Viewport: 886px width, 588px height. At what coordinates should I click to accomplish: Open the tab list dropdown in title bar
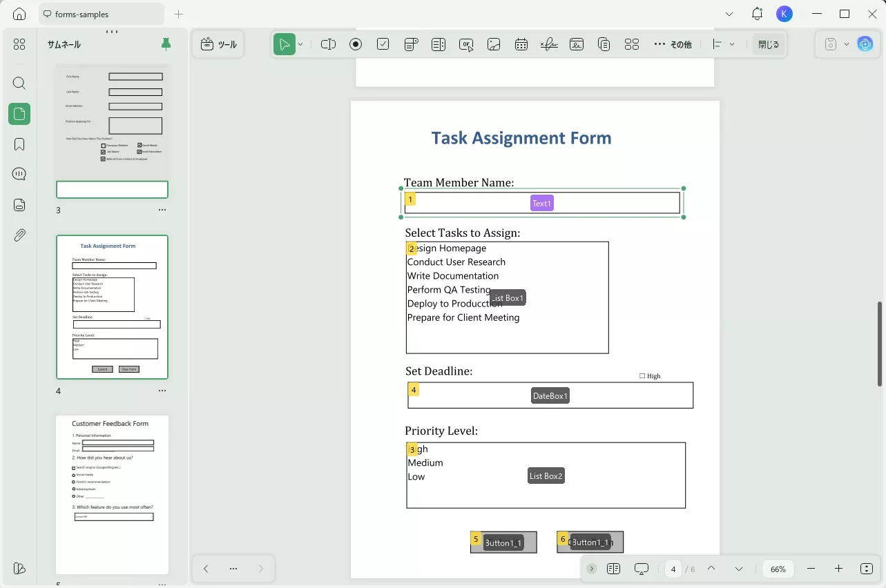(729, 14)
